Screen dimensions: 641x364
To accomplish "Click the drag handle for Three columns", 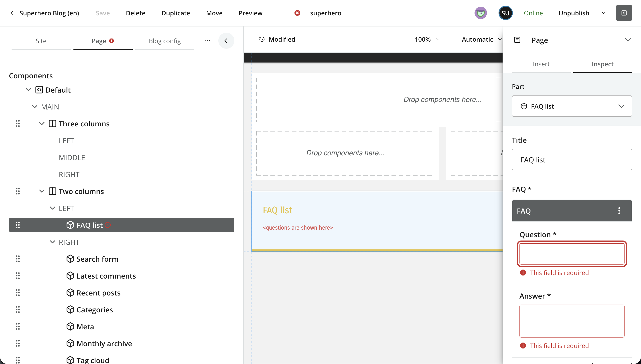I will click(18, 123).
